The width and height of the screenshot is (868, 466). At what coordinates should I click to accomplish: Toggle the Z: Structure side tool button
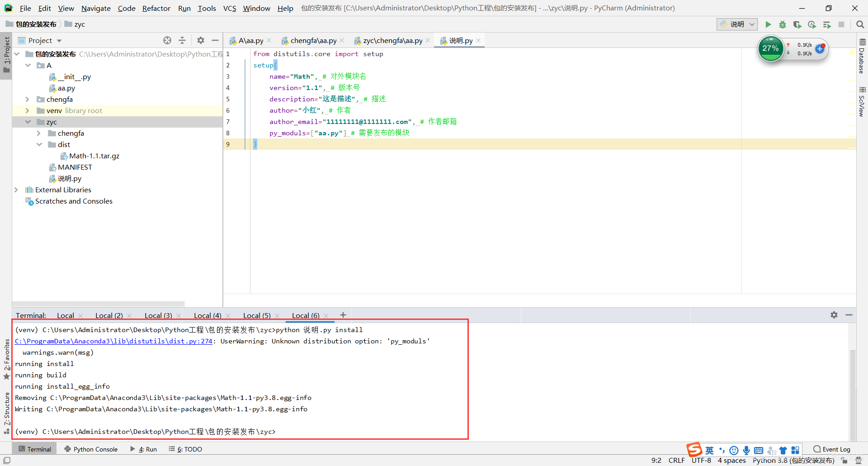pos(6,413)
